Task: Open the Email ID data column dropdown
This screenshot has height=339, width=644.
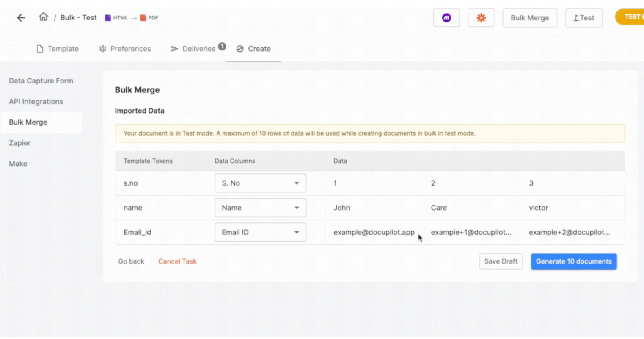Action: [x=260, y=232]
